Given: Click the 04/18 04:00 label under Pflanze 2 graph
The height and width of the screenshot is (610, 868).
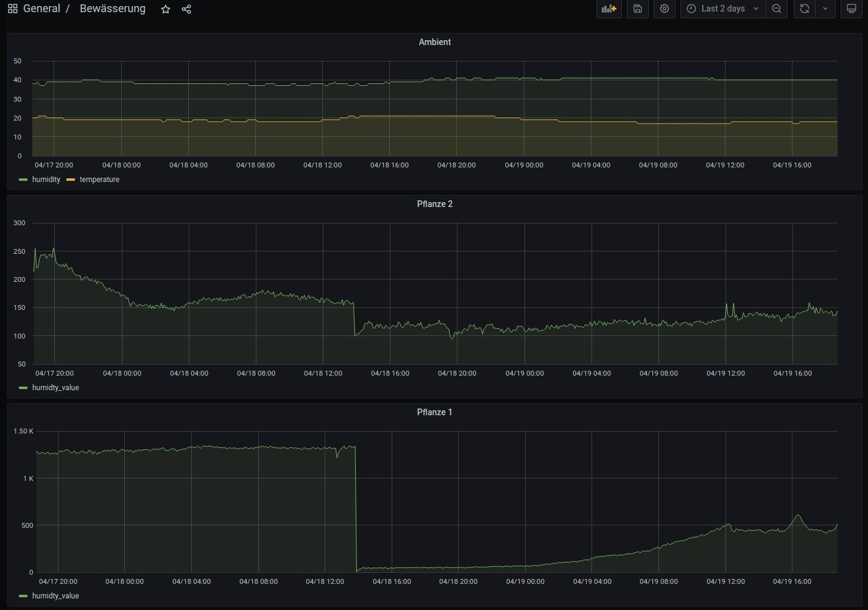Looking at the screenshot, I should pyautogui.click(x=189, y=373).
